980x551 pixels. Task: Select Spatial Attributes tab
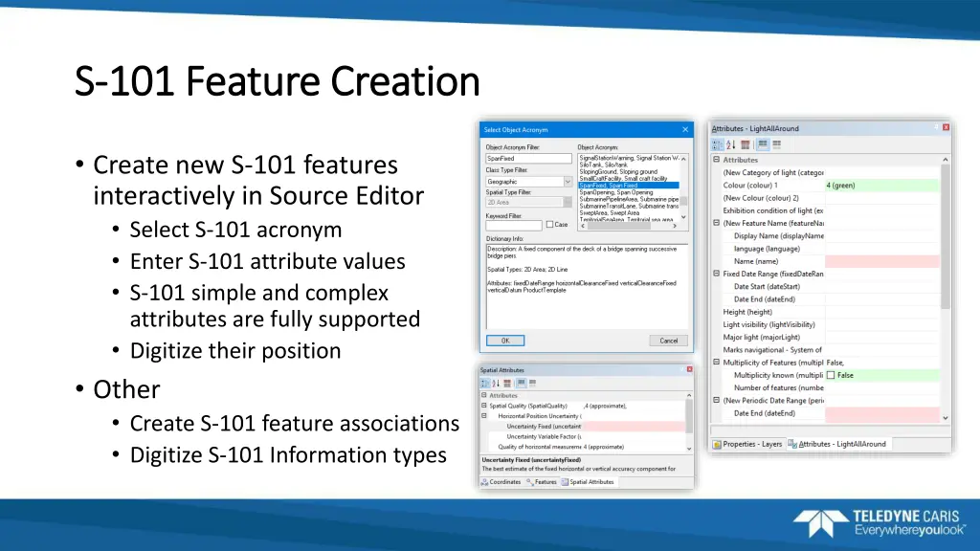pos(588,482)
